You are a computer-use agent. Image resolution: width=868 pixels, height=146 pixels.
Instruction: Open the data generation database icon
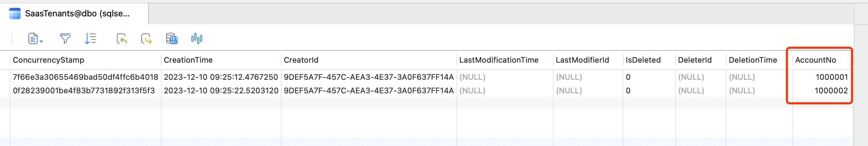[172, 38]
